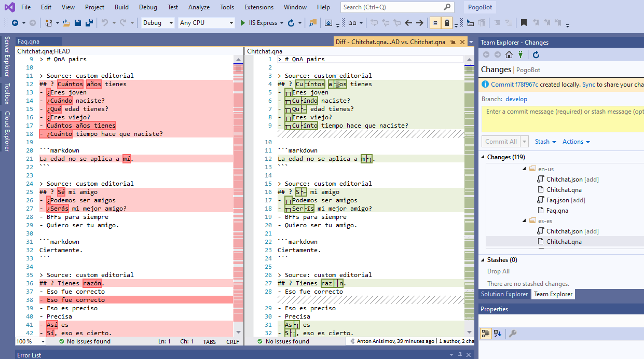
Task: Toggle synchronized scrolling lock in diff toolbar
Action: [x=447, y=22]
